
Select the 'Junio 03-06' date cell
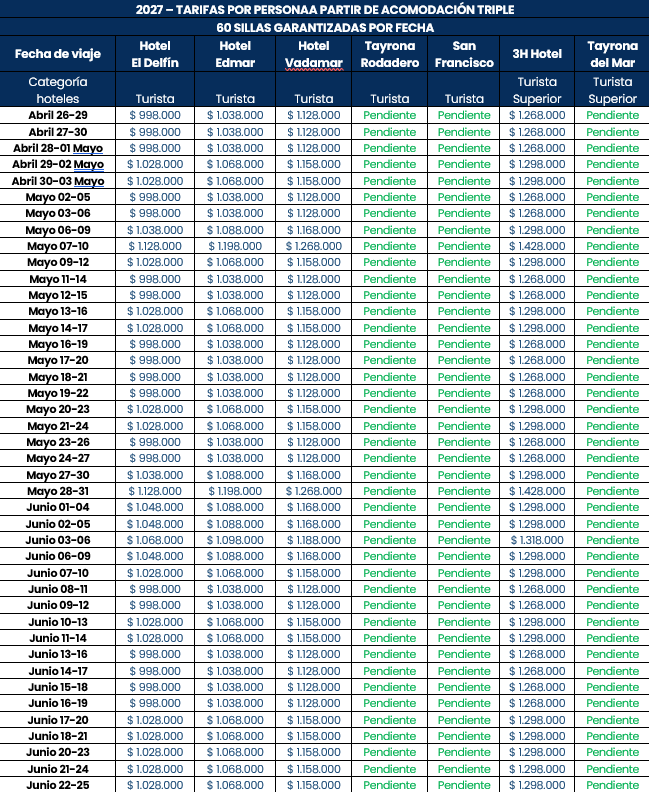coord(58,540)
